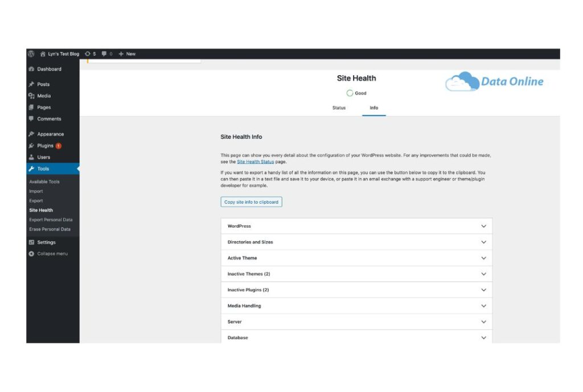Click the Tools wrench icon

point(32,168)
